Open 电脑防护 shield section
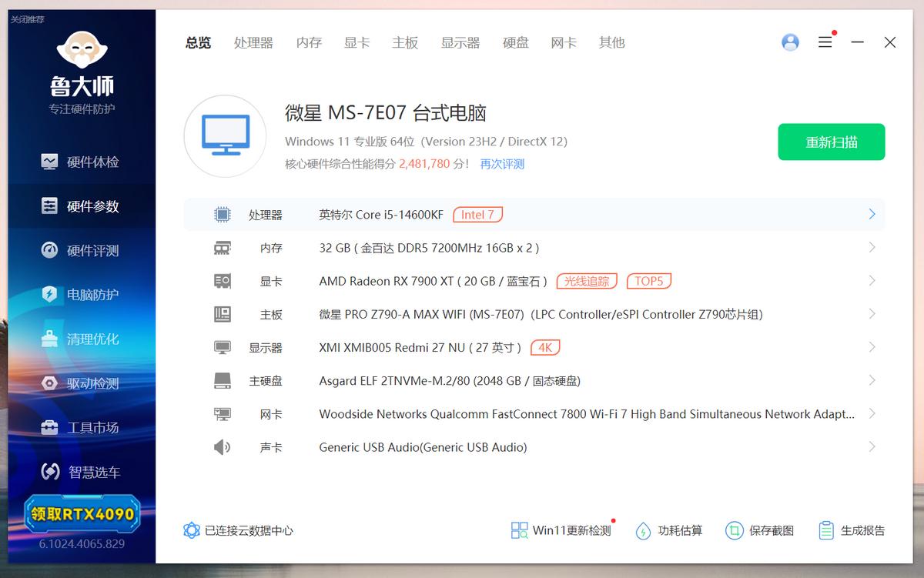 pyautogui.click(x=81, y=295)
